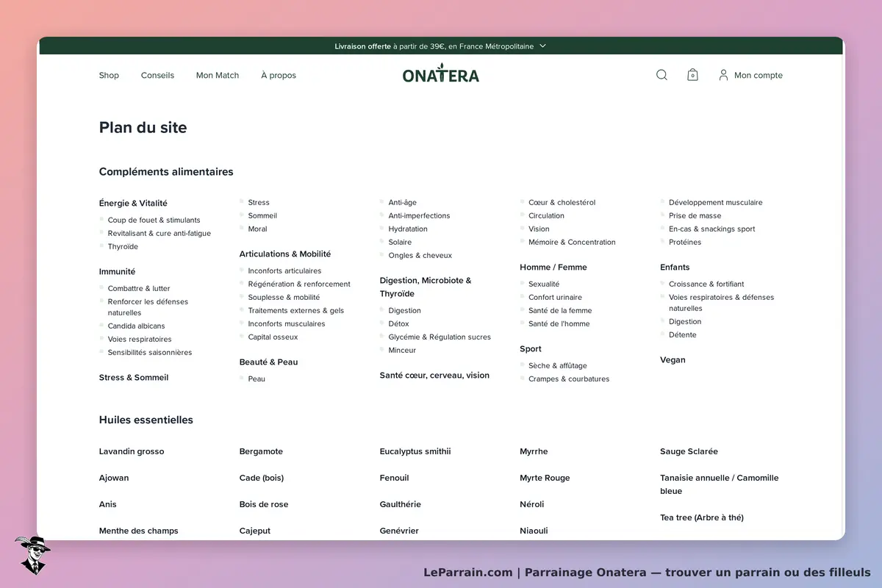Open Glycémie & Régulation sucres

440,337
